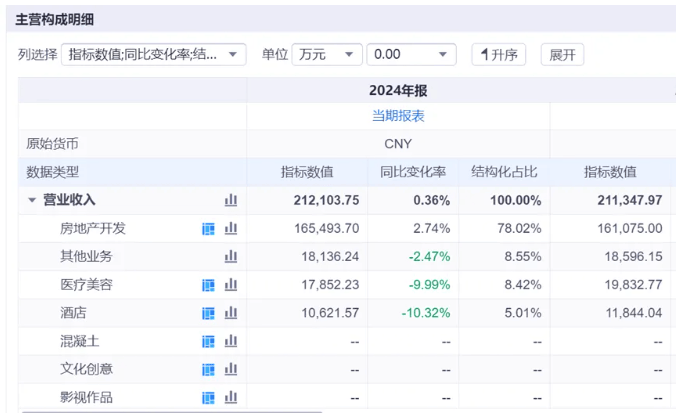Open detail table icon for 房地产开发

[x=208, y=229]
